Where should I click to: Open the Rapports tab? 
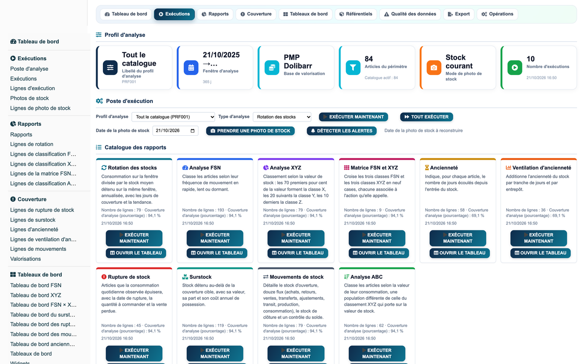click(215, 14)
